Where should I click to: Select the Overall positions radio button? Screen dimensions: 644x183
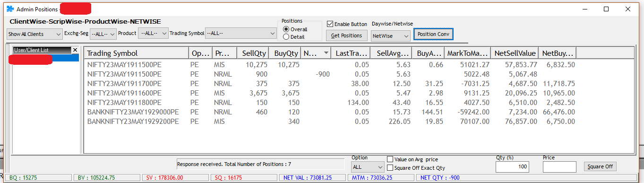(x=285, y=29)
